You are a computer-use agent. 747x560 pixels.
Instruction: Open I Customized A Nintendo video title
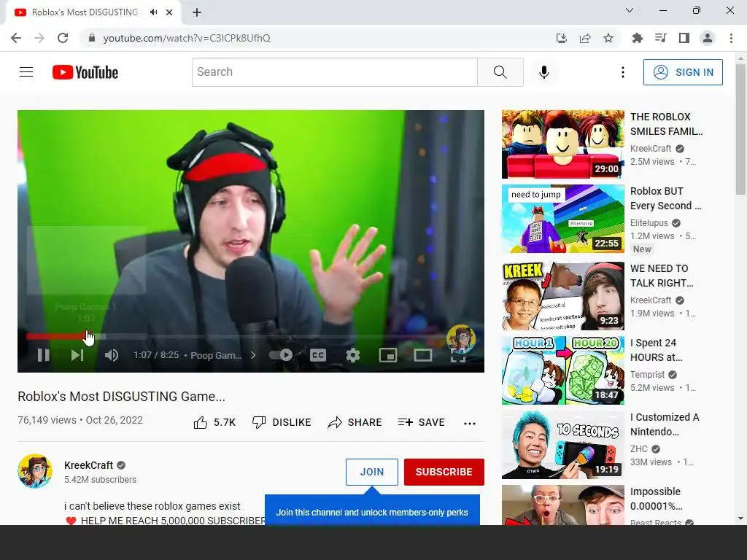tap(665, 424)
